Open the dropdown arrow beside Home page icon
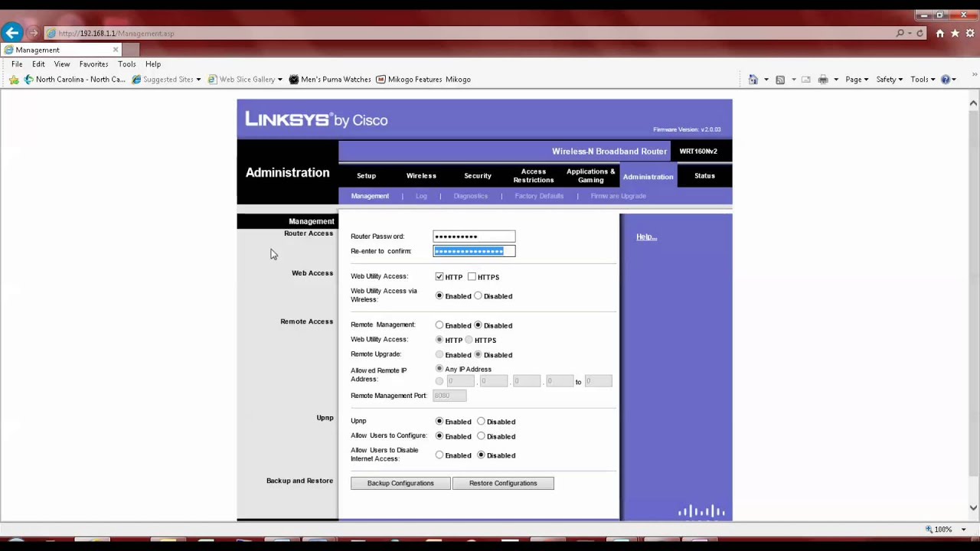The height and width of the screenshot is (551, 980). [766, 80]
